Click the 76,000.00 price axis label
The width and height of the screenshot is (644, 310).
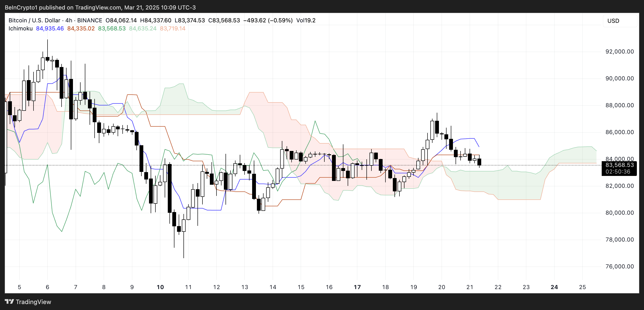619,266
